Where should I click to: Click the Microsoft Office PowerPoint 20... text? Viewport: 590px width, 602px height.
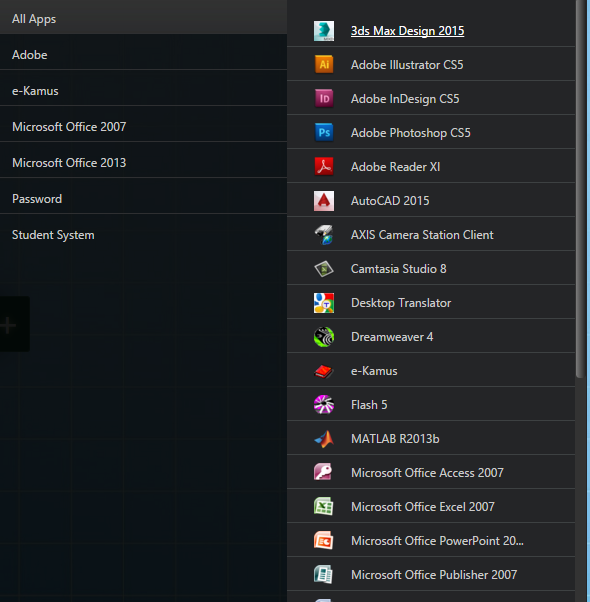coord(437,541)
